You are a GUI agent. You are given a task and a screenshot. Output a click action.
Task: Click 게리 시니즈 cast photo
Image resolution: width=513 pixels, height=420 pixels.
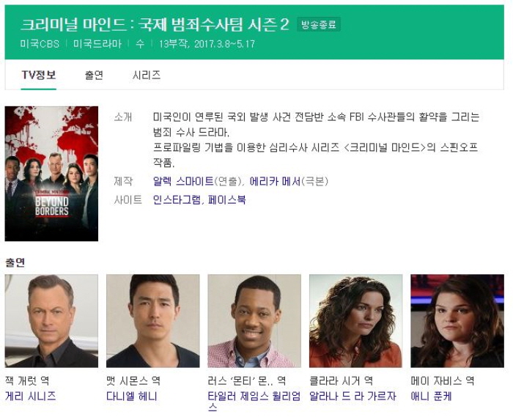(x=51, y=321)
